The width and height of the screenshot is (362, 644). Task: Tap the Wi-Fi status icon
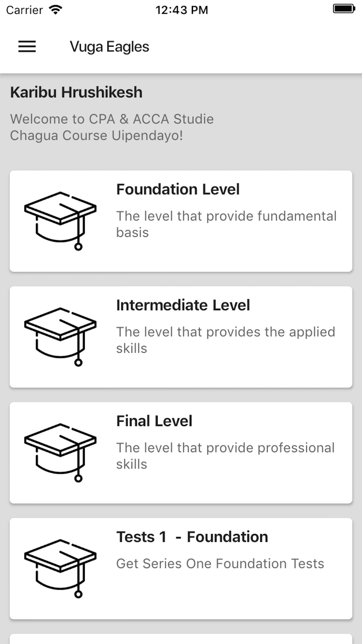click(55, 10)
